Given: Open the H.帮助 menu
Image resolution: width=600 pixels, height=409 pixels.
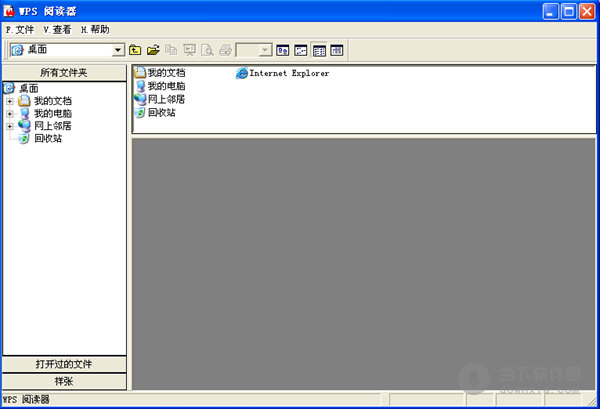Looking at the screenshot, I should click(x=95, y=29).
